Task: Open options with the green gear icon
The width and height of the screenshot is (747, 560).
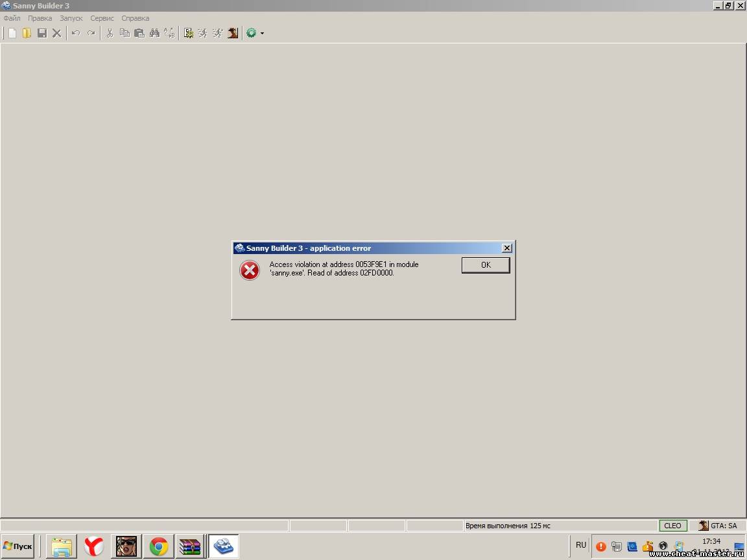Action: tap(251, 33)
